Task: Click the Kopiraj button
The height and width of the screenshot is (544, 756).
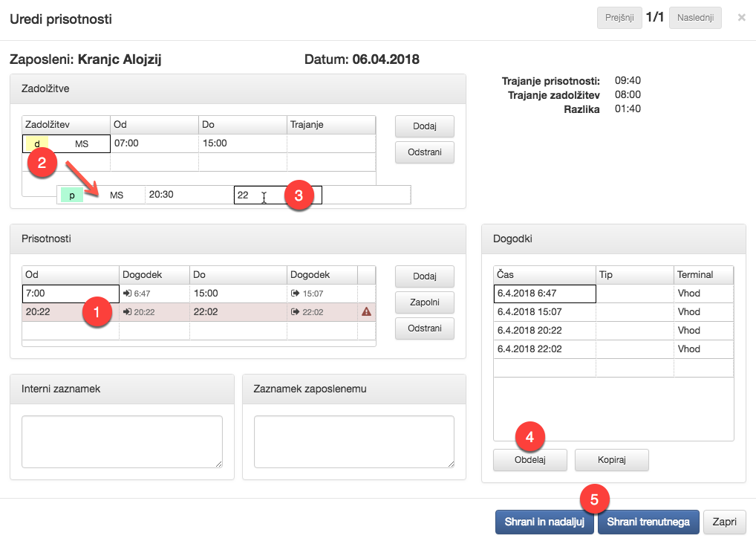Action: [611, 460]
